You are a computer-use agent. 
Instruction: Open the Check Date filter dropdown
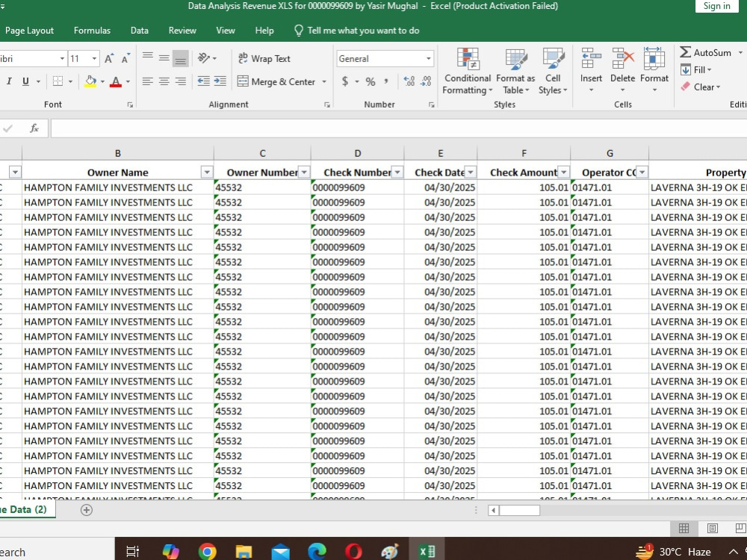click(470, 172)
